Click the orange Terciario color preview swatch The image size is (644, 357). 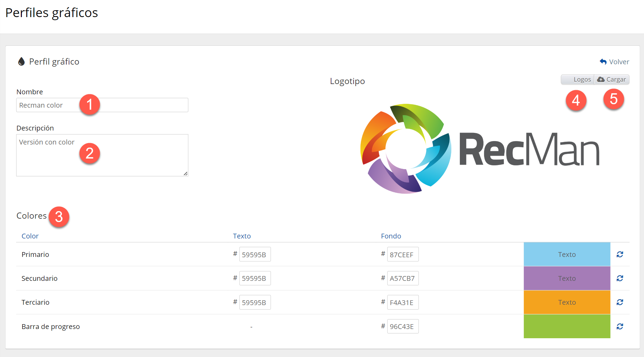[567, 302]
